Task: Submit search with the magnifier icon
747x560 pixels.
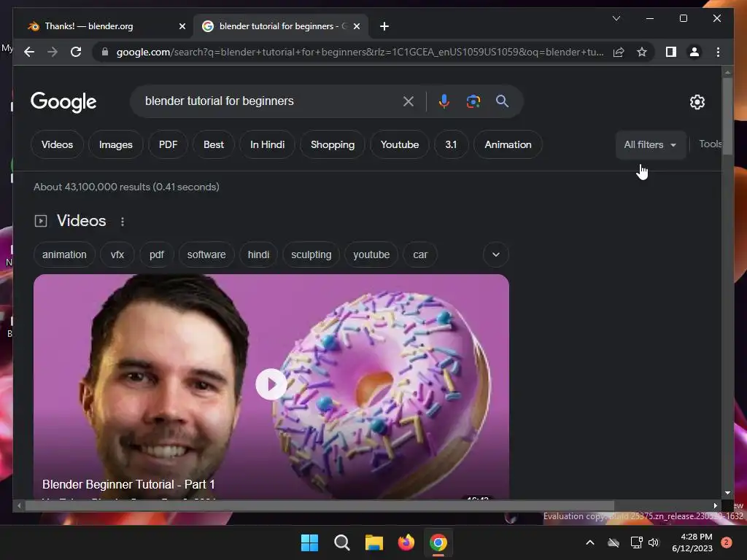Action: pos(502,101)
